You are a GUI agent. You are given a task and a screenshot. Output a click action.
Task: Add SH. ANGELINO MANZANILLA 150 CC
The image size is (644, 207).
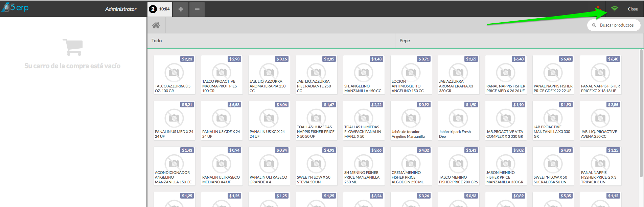(x=364, y=75)
